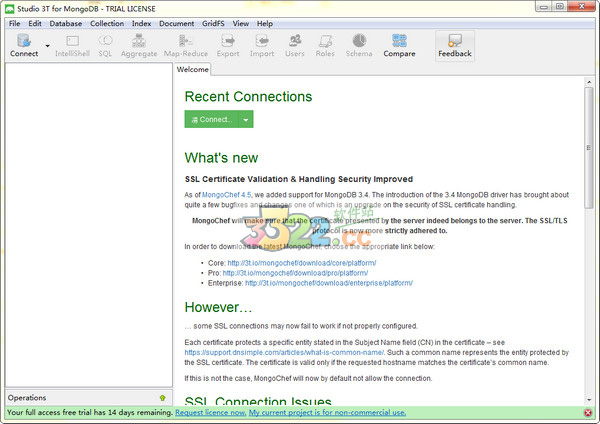Click the Export toolbar icon

point(228,45)
